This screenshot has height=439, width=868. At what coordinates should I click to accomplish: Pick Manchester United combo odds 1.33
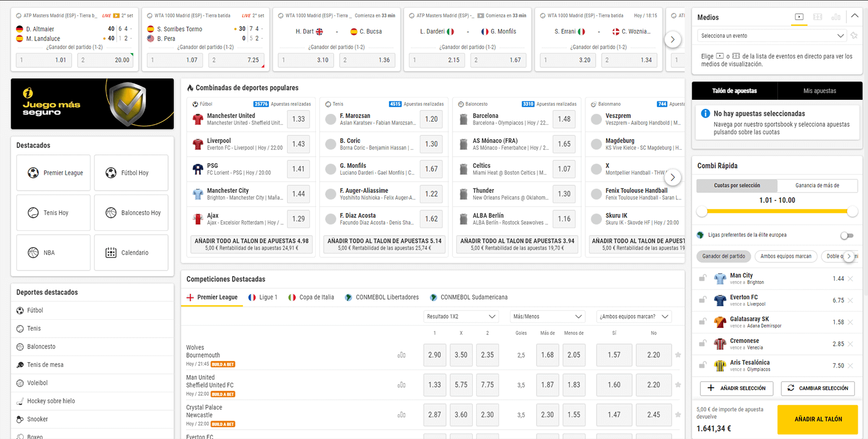[298, 119]
